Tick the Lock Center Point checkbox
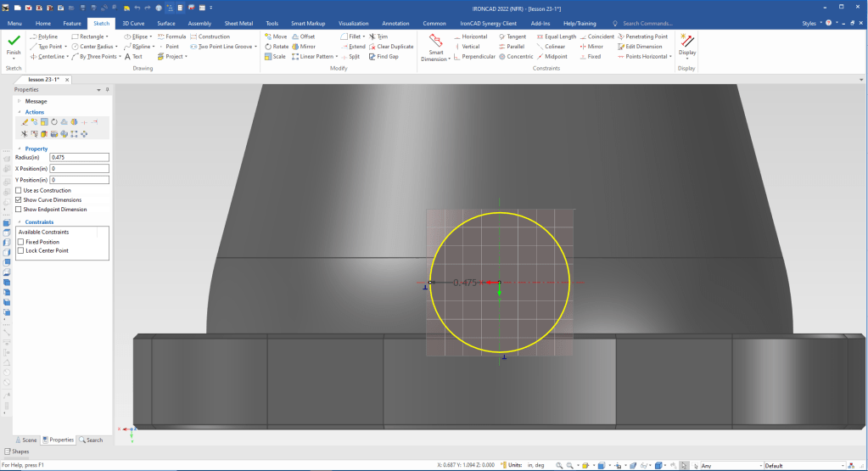This screenshot has width=868, height=471. pos(21,251)
